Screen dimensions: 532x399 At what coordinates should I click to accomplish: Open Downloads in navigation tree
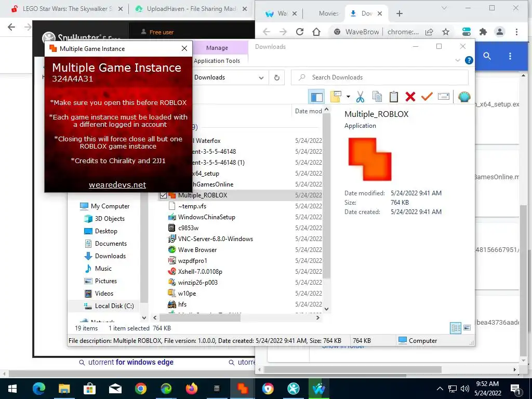click(110, 256)
